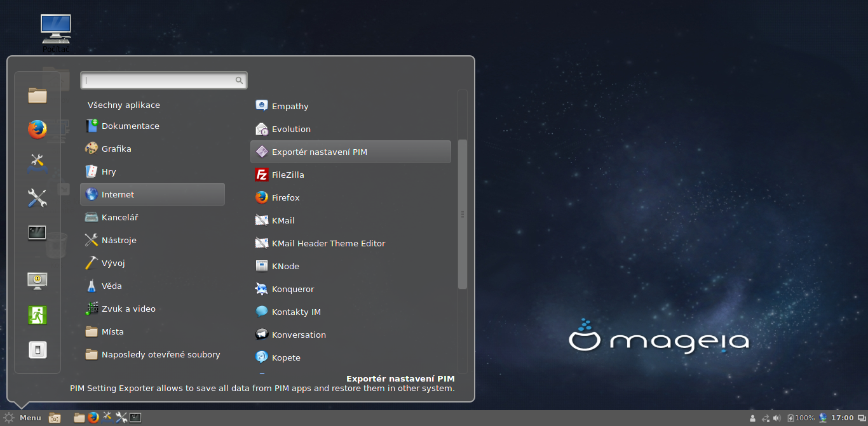The width and height of the screenshot is (868, 426).
Task: Open Mageia Control Center from bottom panel
Action: pyautogui.click(x=107, y=417)
